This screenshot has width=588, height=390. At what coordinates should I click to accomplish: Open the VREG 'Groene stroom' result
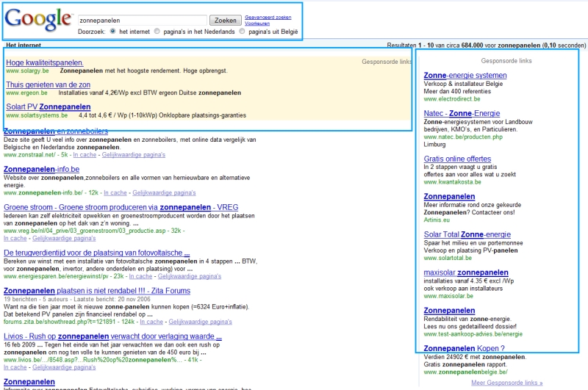(x=121, y=207)
